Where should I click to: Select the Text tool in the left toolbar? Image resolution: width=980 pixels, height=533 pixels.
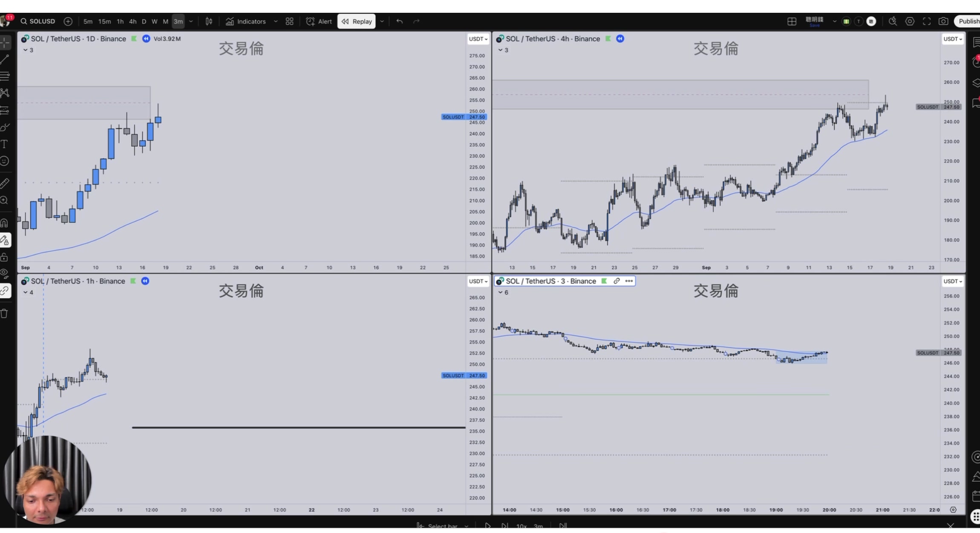5,144
